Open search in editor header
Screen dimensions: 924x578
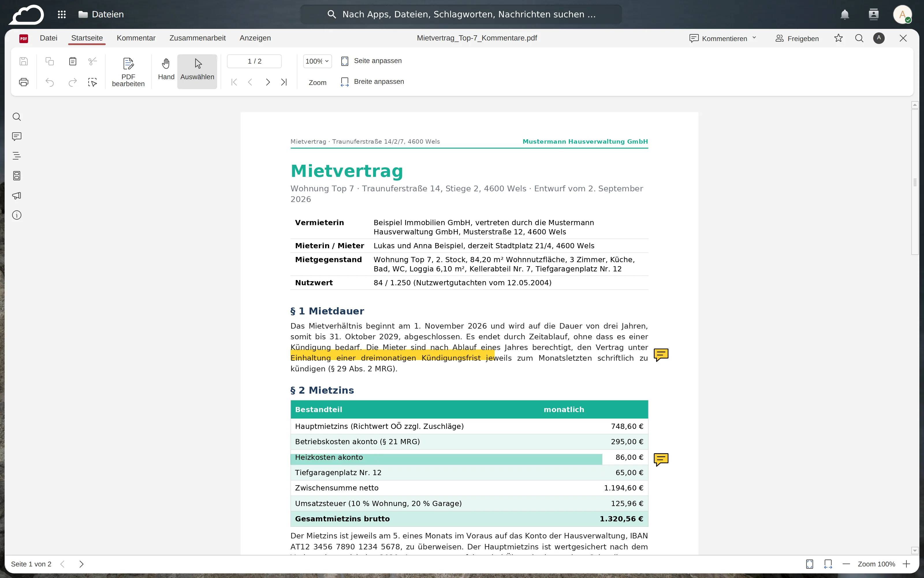coord(859,38)
